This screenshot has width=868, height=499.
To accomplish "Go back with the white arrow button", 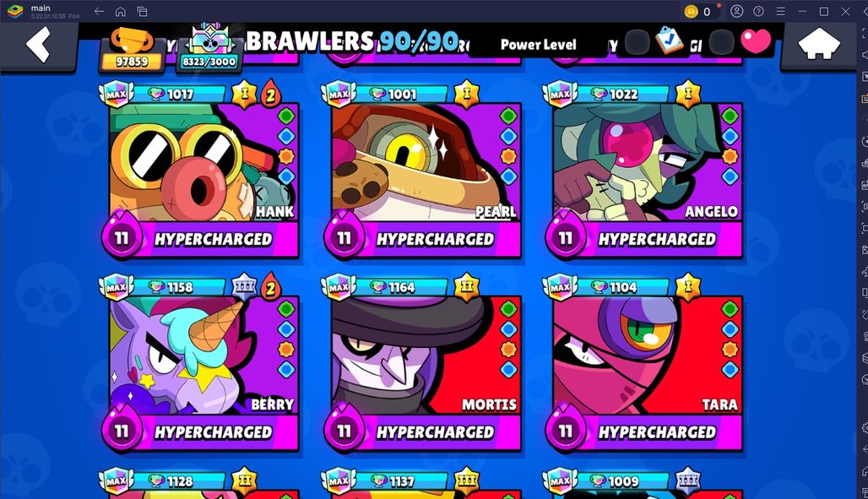I will tap(38, 46).
